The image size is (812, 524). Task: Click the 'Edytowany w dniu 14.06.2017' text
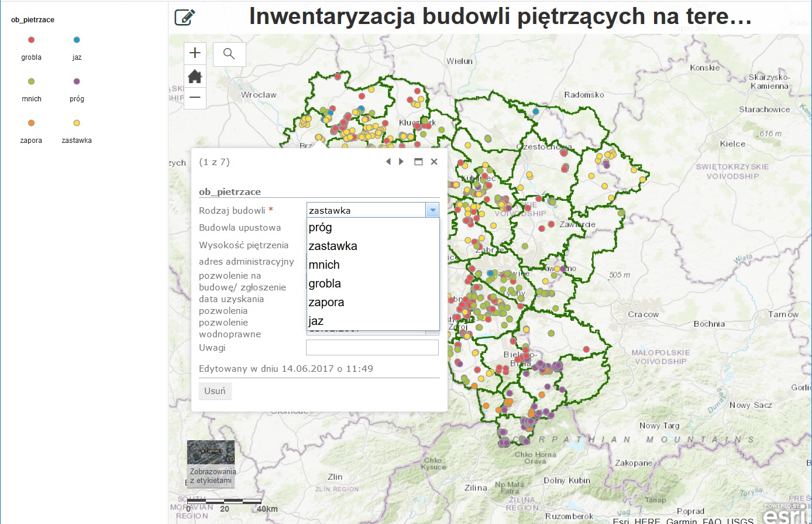(x=286, y=369)
